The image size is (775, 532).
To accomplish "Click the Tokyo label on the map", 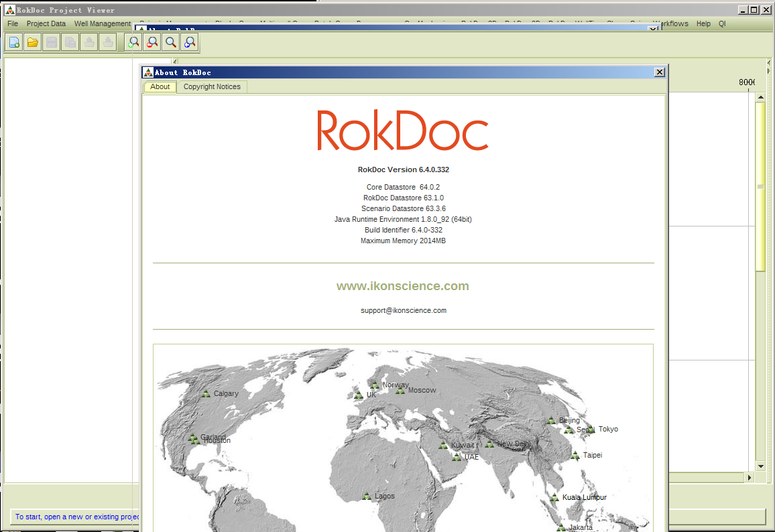I will coord(608,429).
